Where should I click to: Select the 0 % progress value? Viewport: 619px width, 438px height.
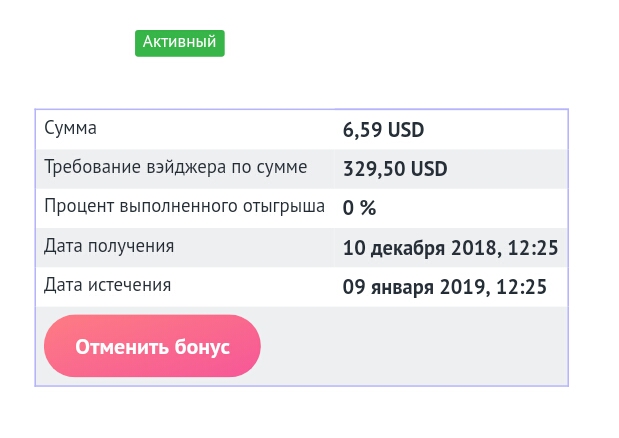(x=359, y=208)
